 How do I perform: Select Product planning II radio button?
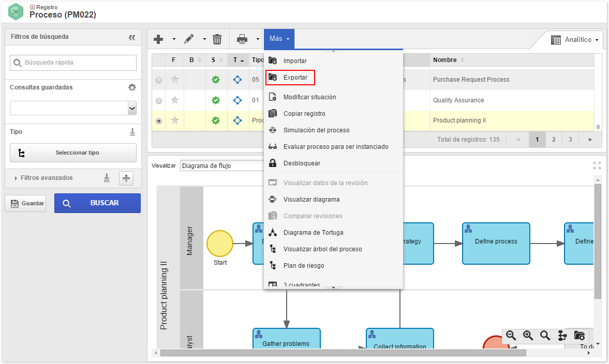pyautogui.click(x=159, y=121)
